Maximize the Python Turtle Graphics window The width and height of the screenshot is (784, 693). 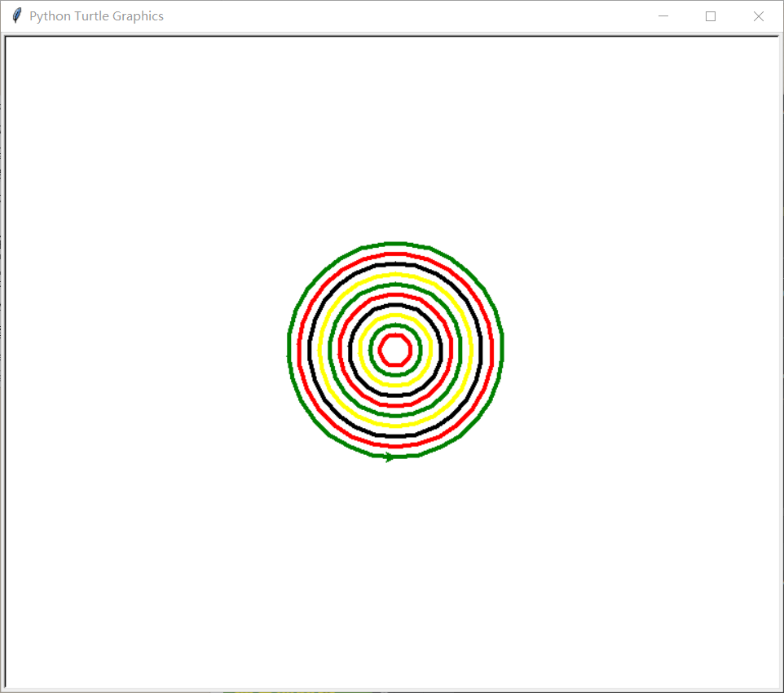711,16
